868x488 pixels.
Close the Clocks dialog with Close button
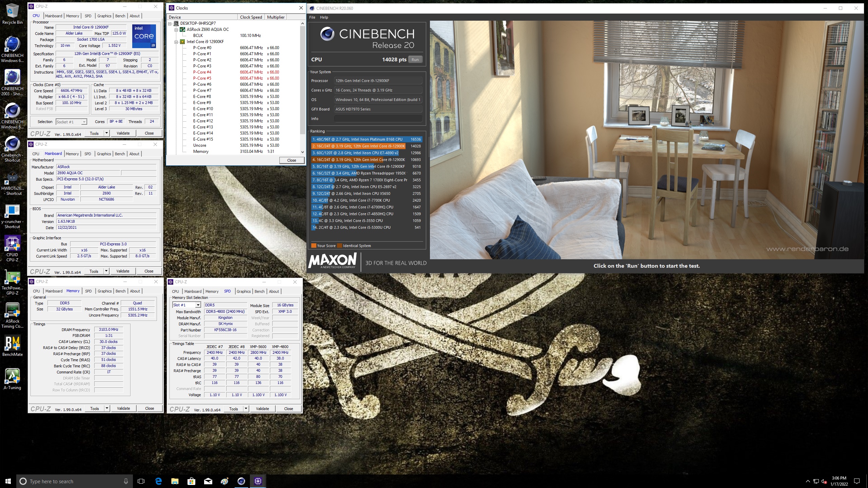point(292,160)
